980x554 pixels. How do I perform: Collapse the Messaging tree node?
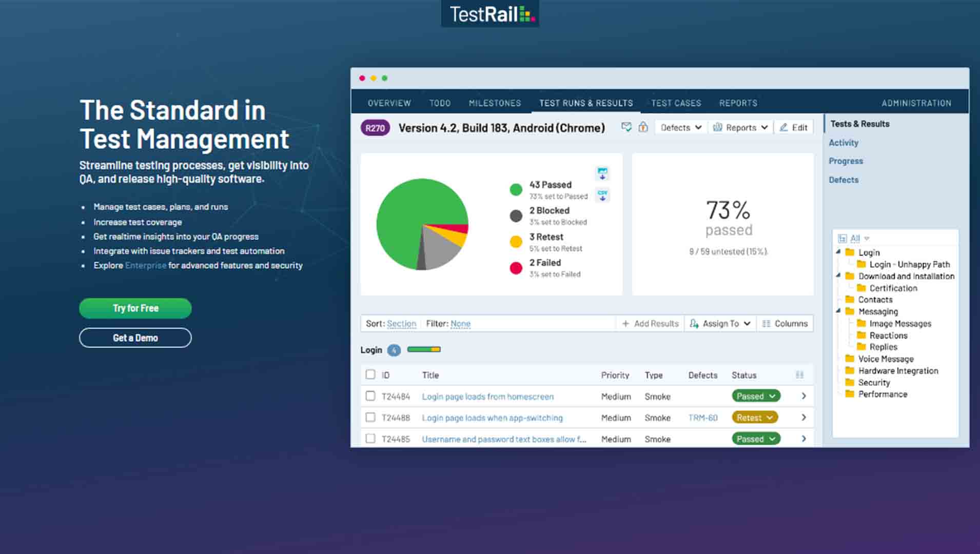pyautogui.click(x=838, y=310)
